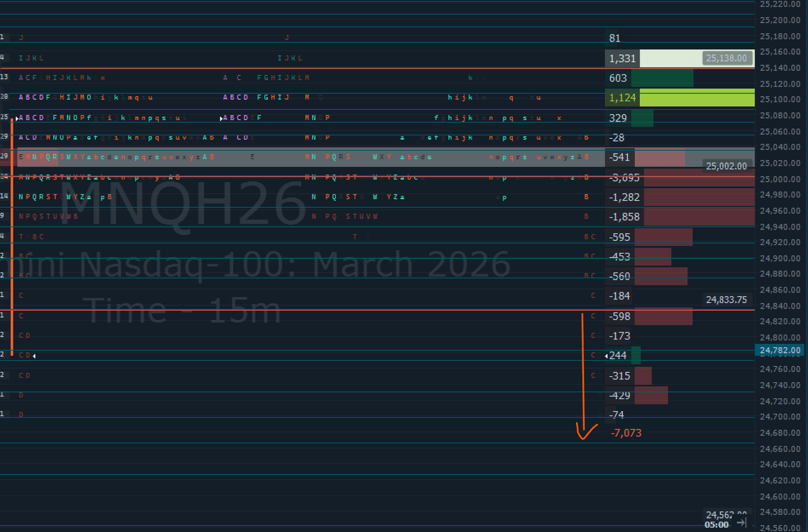Click the pale volume bar beside 1,331

(697, 58)
